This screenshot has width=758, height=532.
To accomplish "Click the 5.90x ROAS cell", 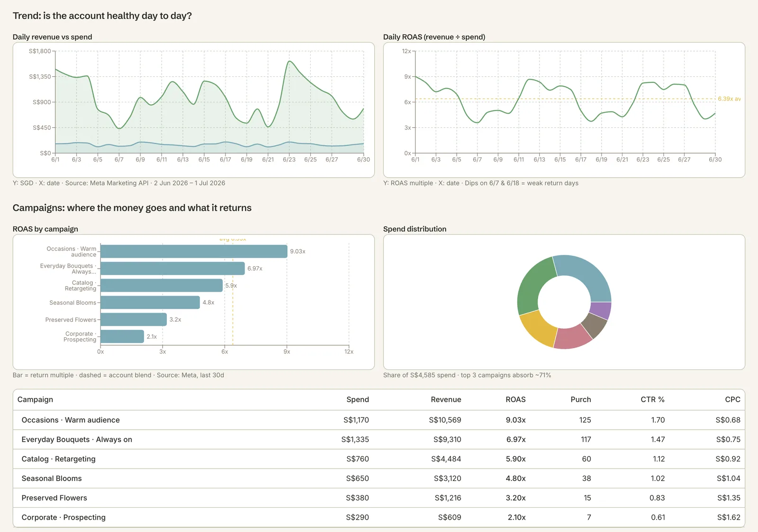I will coord(515,459).
